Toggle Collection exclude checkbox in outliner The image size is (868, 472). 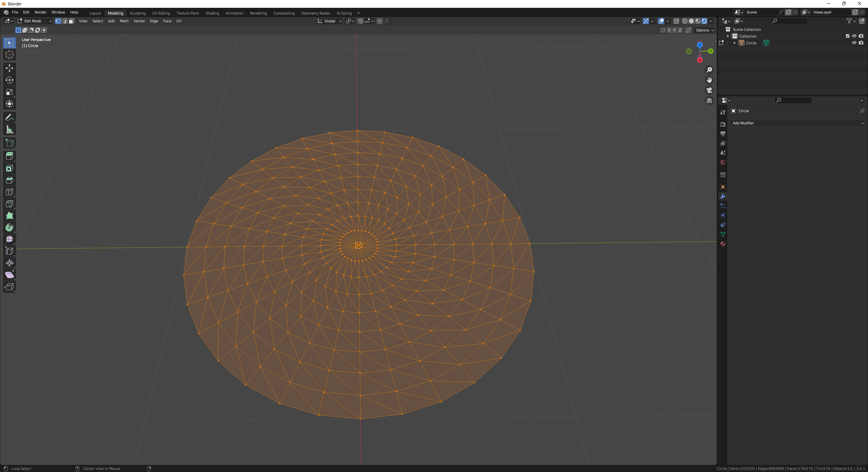tap(848, 36)
